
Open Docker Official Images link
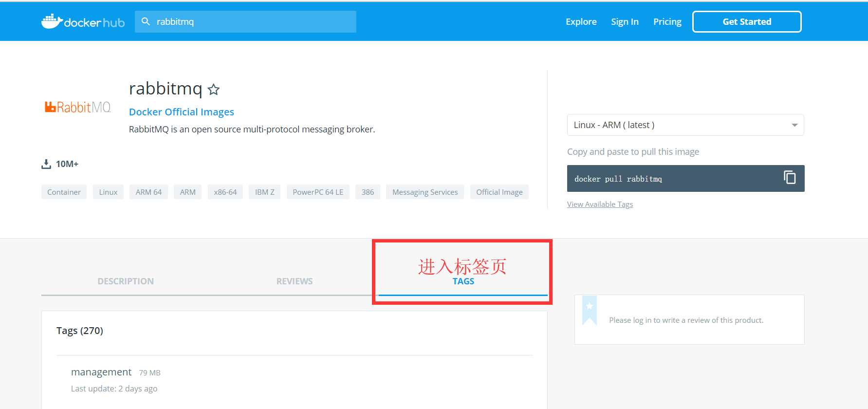182,112
